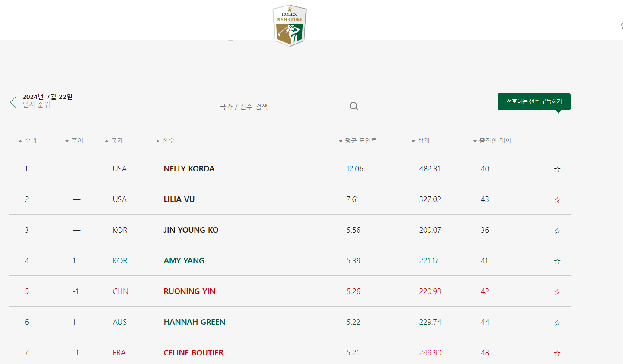Click the average value 5.22
623x364 pixels.
pyautogui.click(x=353, y=322)
